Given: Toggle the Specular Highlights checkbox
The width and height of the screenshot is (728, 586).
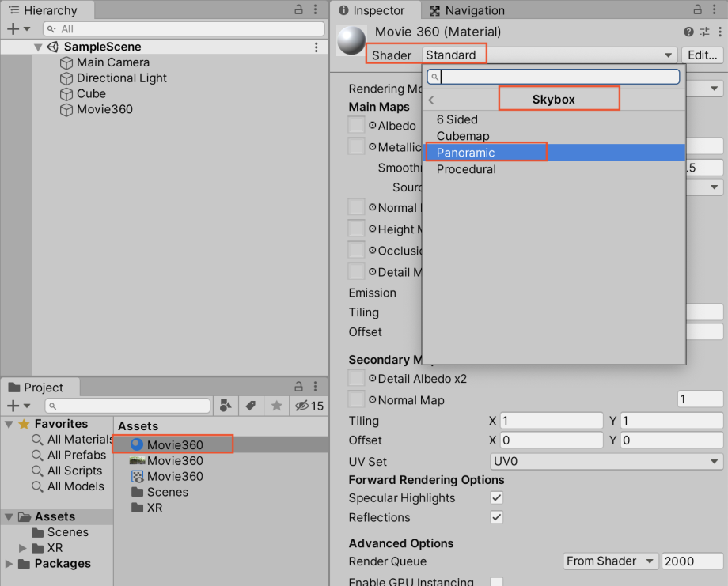Looking at the screenshot, I should click(496, 498).
